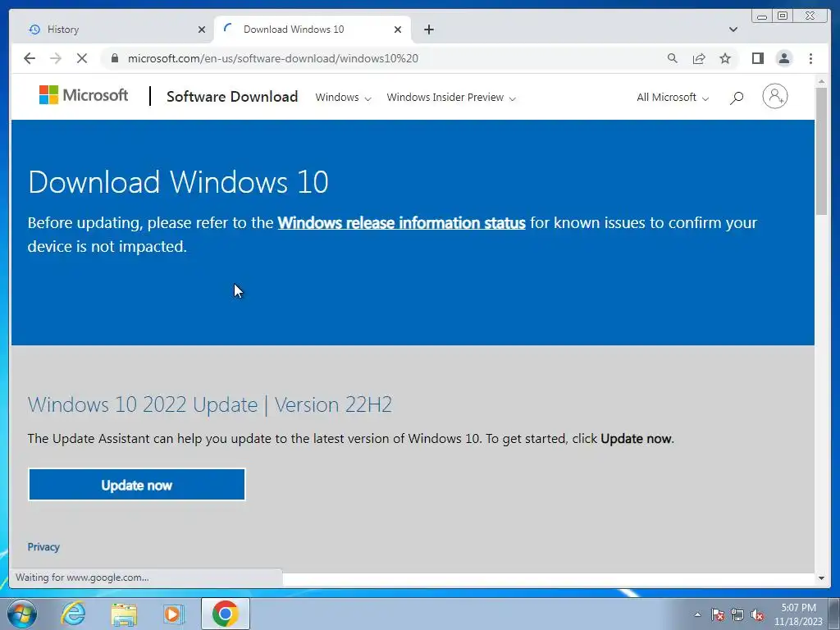Click the page vertical scrollbar thumb

pos(821,151)
